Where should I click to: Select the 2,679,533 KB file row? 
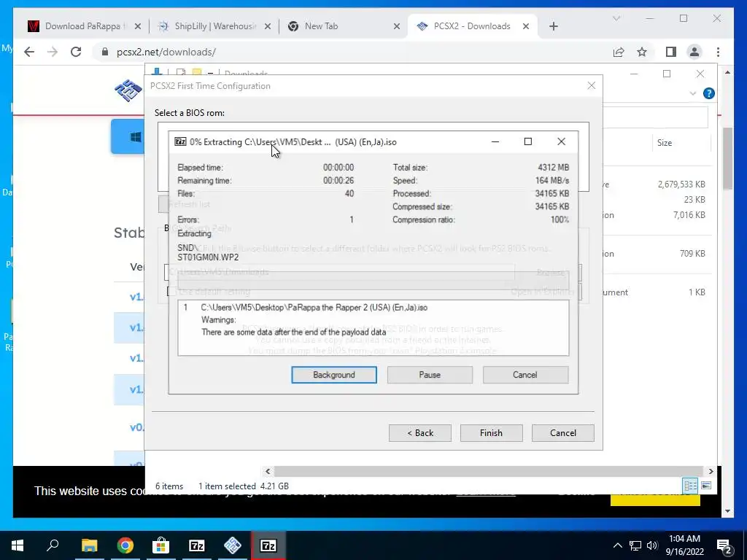(657, 184)
